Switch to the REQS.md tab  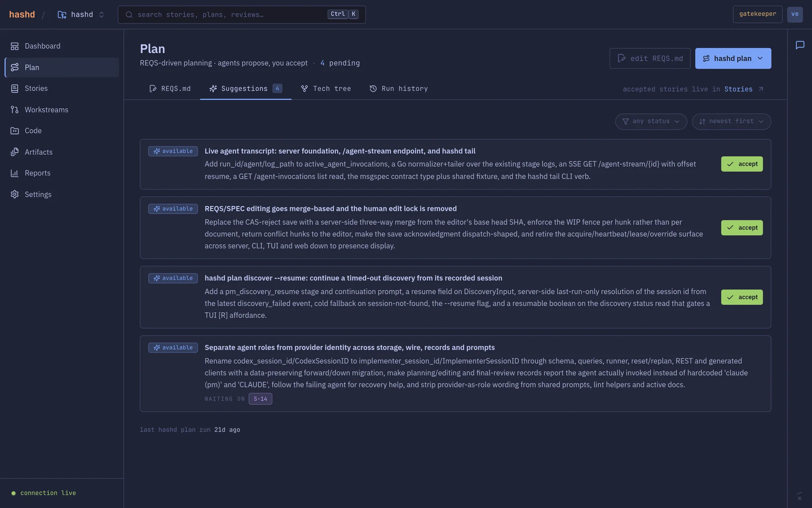(170, 89)
